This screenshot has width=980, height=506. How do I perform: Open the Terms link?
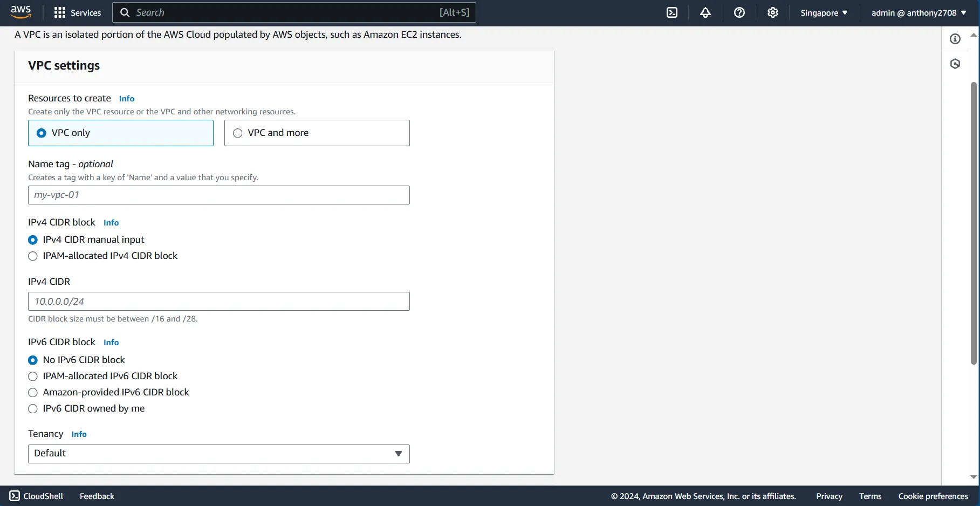[x=871, y=496]
